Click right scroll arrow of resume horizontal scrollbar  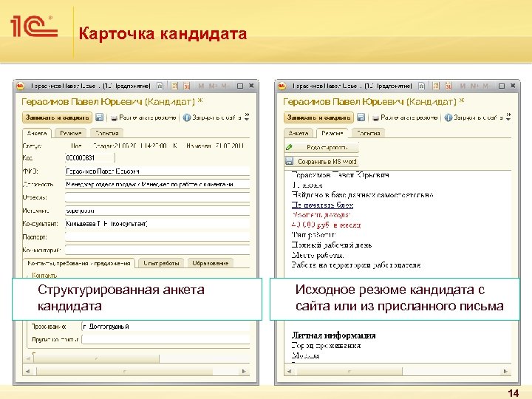tap(505, 371)
